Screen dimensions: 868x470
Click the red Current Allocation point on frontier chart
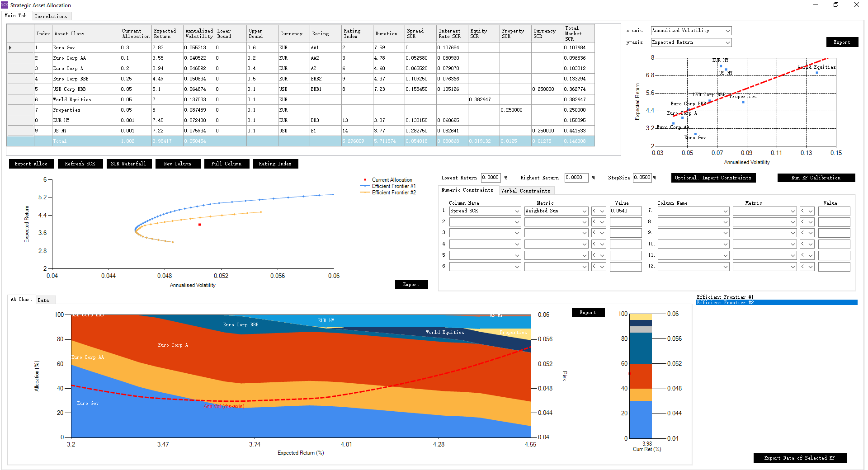(199, 225)
